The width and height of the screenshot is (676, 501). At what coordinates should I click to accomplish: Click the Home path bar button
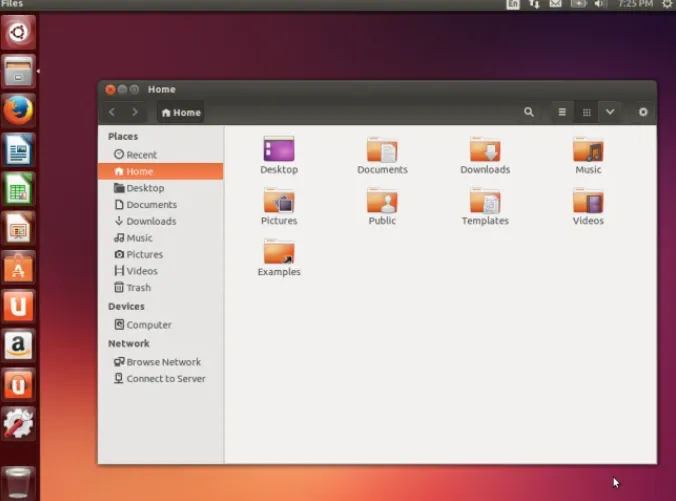coord(181,113)
